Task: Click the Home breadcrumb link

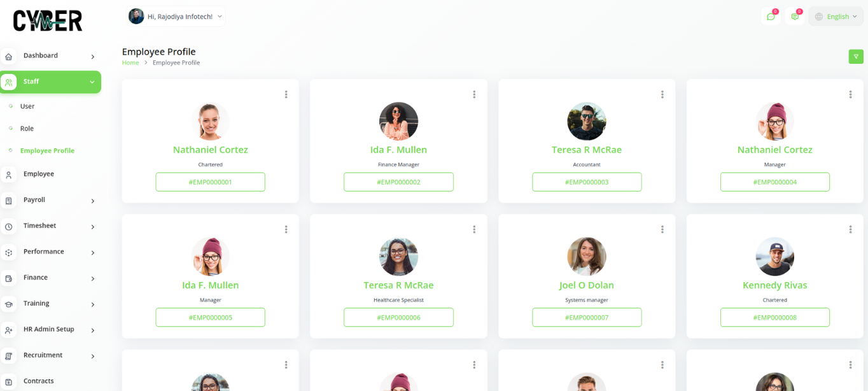Action: pos(130,63)
